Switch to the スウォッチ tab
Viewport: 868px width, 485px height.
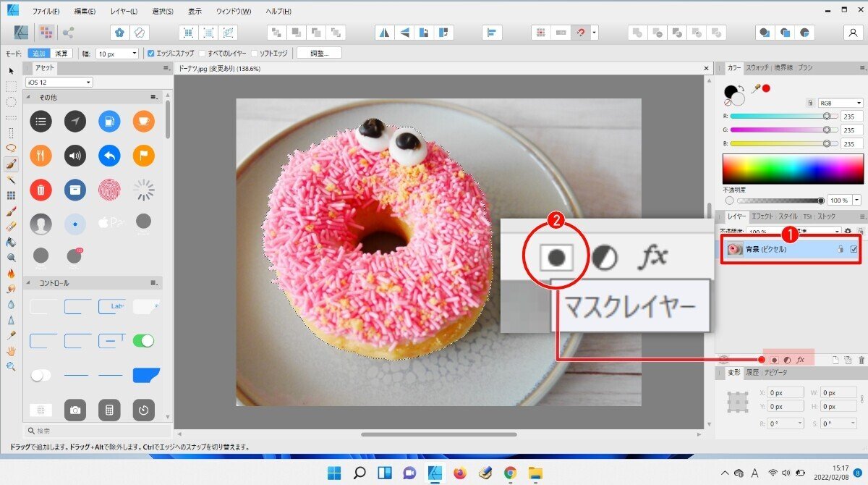coord(758,67)
